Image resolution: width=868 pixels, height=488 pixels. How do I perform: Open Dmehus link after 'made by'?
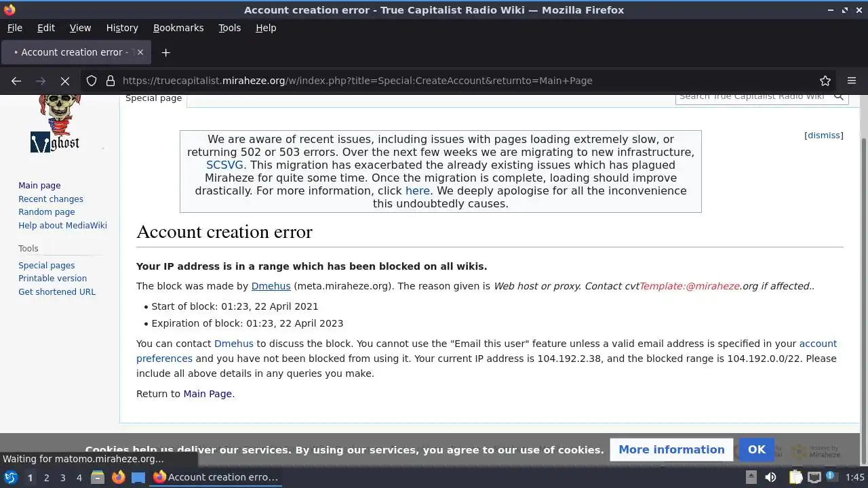(x=271, y=286)
